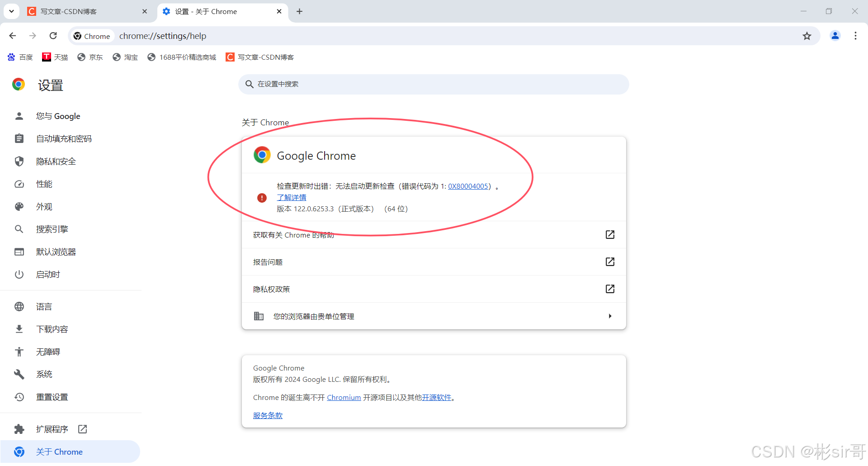Open 无障碍 settings section

70,352
